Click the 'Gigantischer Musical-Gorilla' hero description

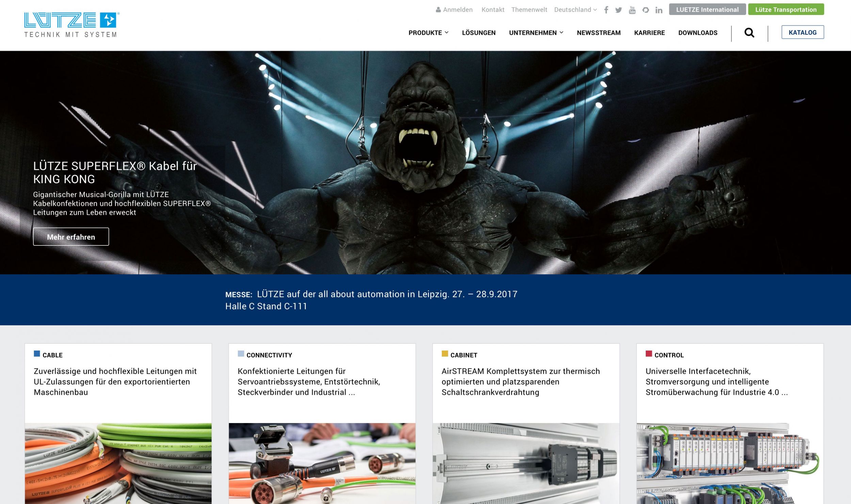(x=122, y=204)
